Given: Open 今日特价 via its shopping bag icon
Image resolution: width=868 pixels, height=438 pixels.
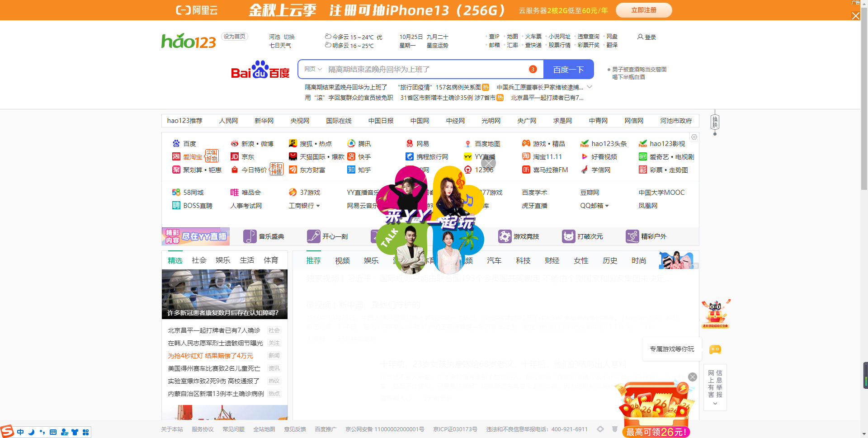Looking at the screenshot, I should pyautogui.click(x=234, y=170).
